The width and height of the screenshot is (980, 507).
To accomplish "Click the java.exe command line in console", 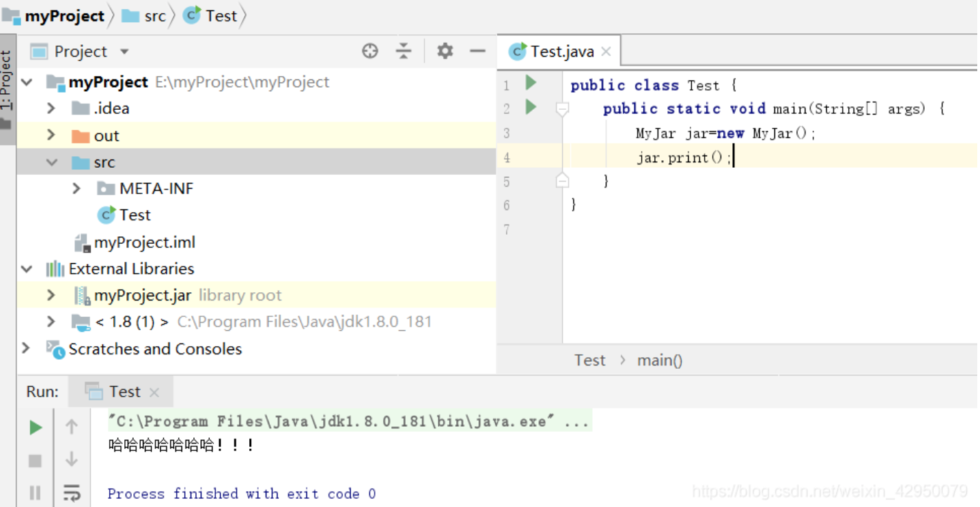I will (349, 421).
